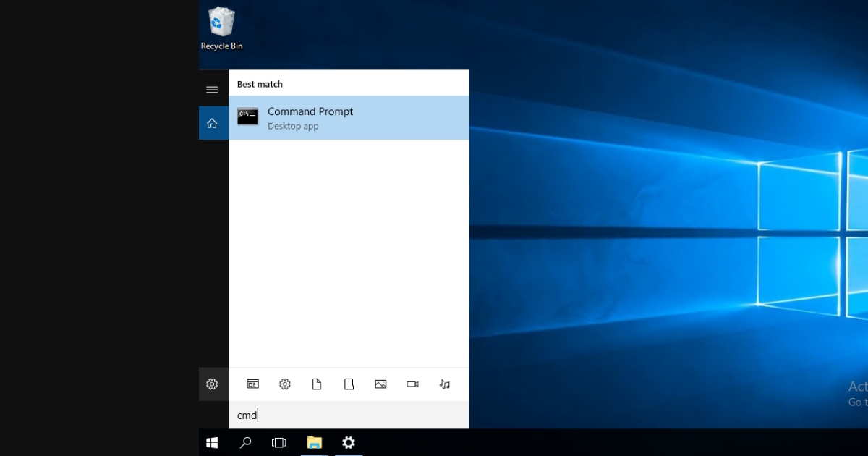868x456 pixels.
Task: Open File Explorer from the taskbar
Action: [314, 442]
